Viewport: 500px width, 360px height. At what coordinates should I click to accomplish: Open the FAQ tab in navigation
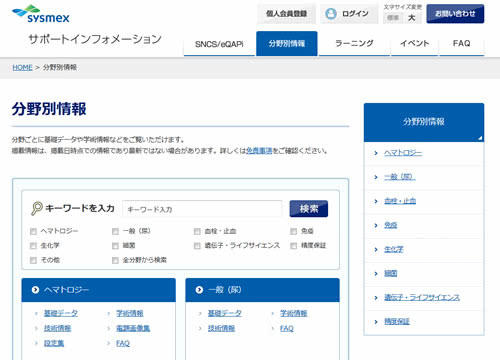point(462,44)
